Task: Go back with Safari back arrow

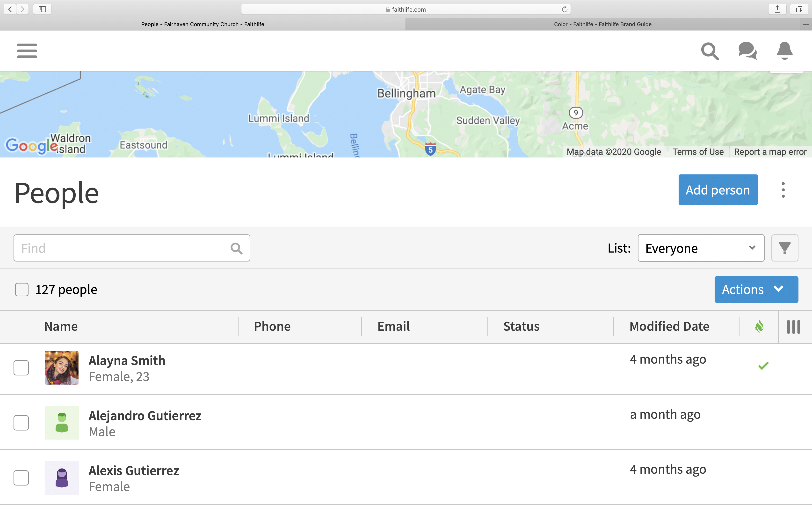Action: point(10,9)
